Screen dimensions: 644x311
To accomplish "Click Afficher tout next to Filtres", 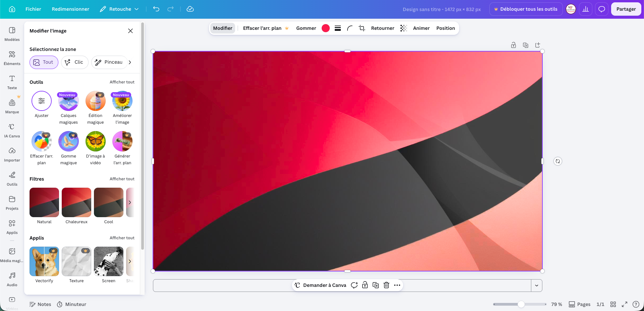I will tap(122, 179).
